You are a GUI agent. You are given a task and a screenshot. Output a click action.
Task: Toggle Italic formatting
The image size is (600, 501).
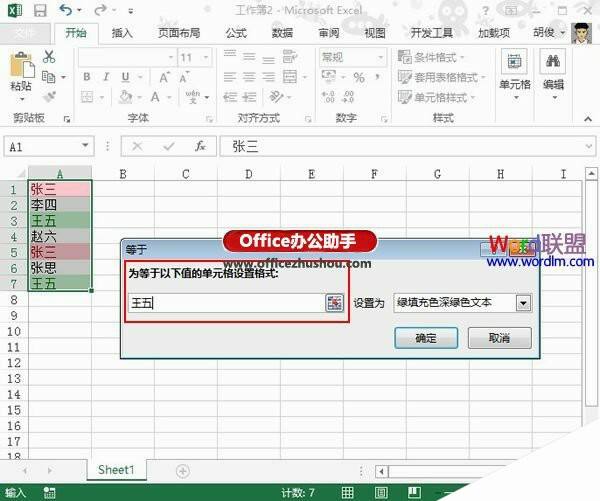[106, 77]
